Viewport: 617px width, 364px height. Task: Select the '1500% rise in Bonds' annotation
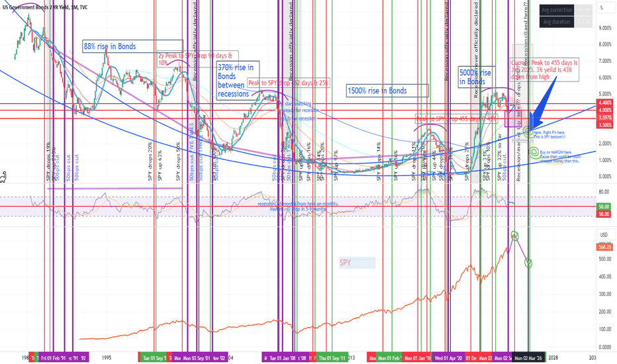pos(387,91)
